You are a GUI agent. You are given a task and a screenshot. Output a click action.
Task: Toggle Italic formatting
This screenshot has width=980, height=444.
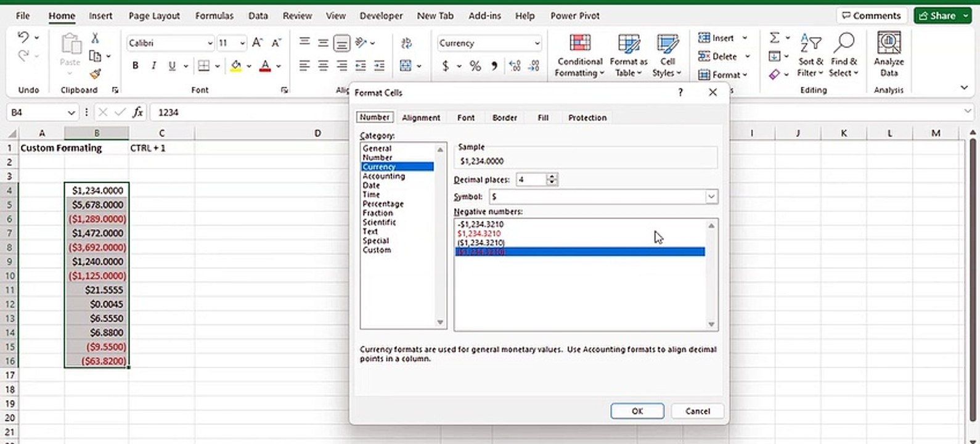point(153,65)
